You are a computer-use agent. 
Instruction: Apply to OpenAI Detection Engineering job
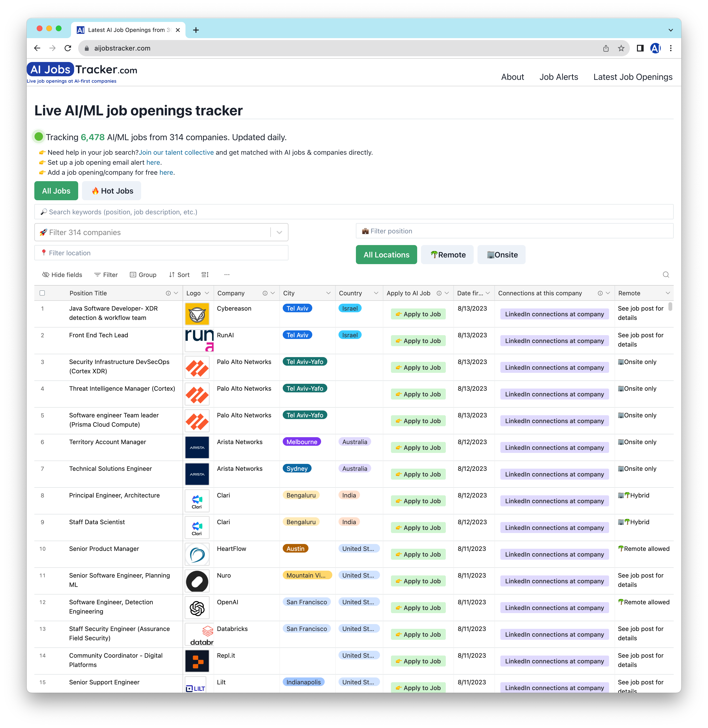pyautogui.click(x=418, y=608)
